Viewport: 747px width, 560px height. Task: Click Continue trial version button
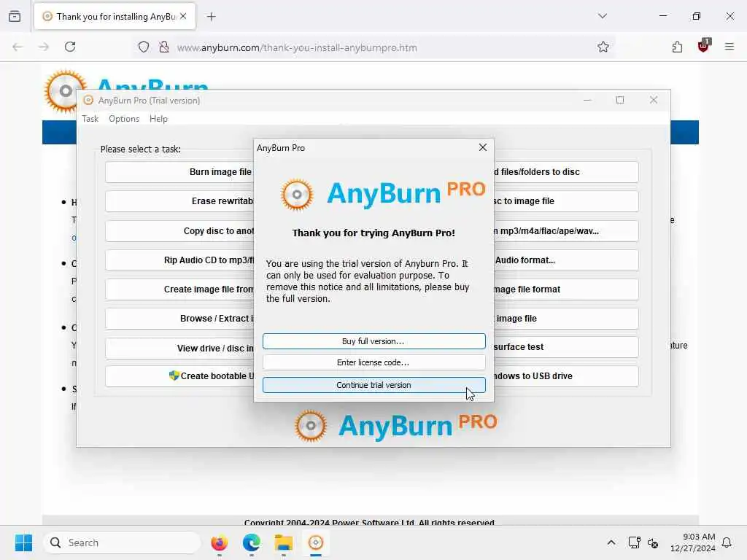pos(374,385)
